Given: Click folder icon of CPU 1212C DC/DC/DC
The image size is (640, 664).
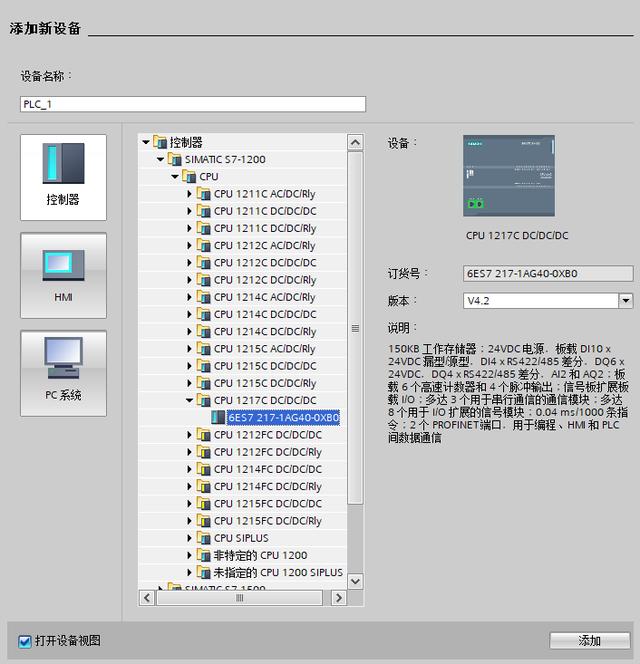Looking at the screenshot, I should [203, 263].
